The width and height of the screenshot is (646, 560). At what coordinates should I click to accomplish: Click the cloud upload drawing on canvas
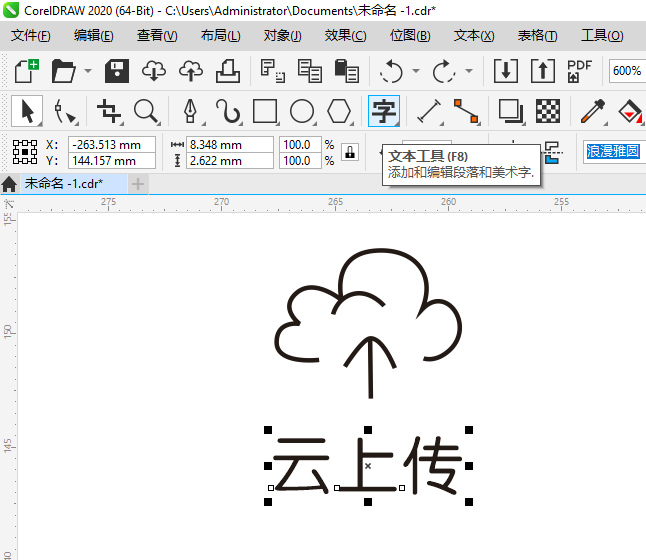tap(368, 323)
